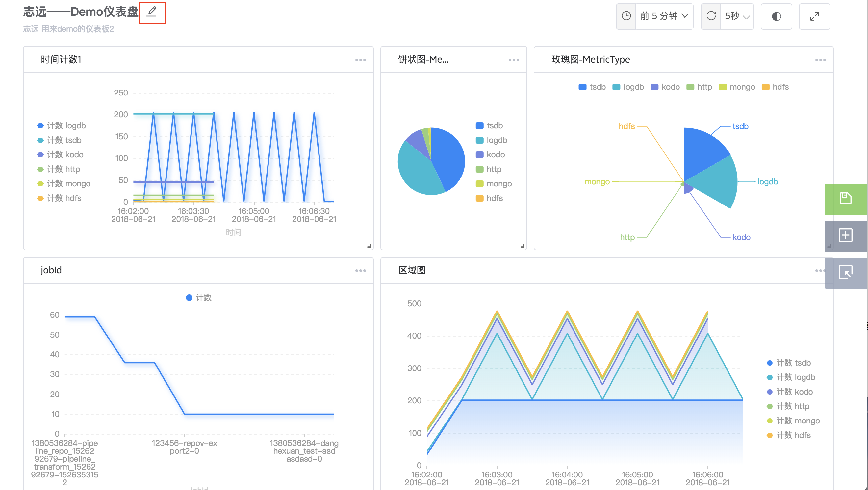
Task: Toggle 计数 logdb series in 时间计数1 legend
Action: [x=62, y=126]
